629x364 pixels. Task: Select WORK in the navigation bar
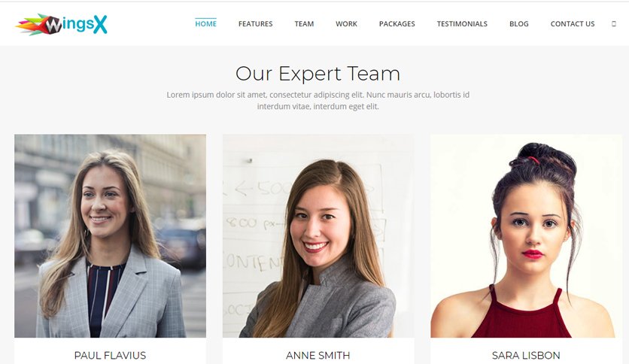tap(346, 23)
